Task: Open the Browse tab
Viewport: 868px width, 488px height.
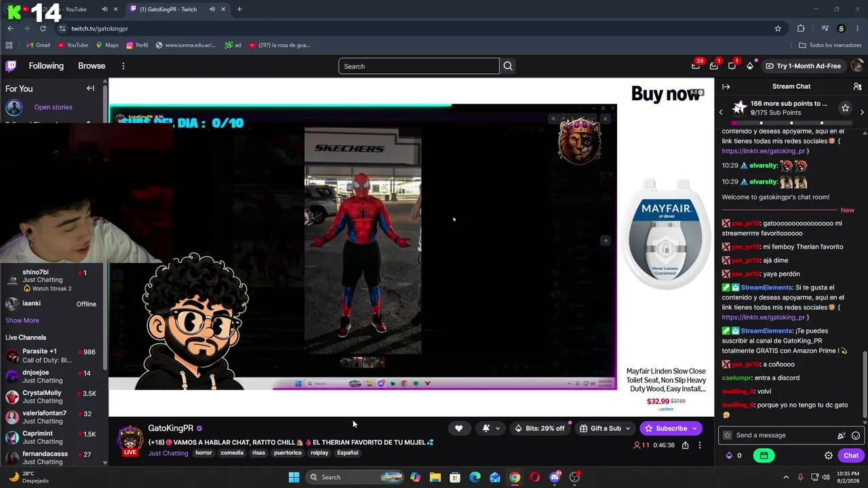Action: pyautogui.click(x=92, y=66)
